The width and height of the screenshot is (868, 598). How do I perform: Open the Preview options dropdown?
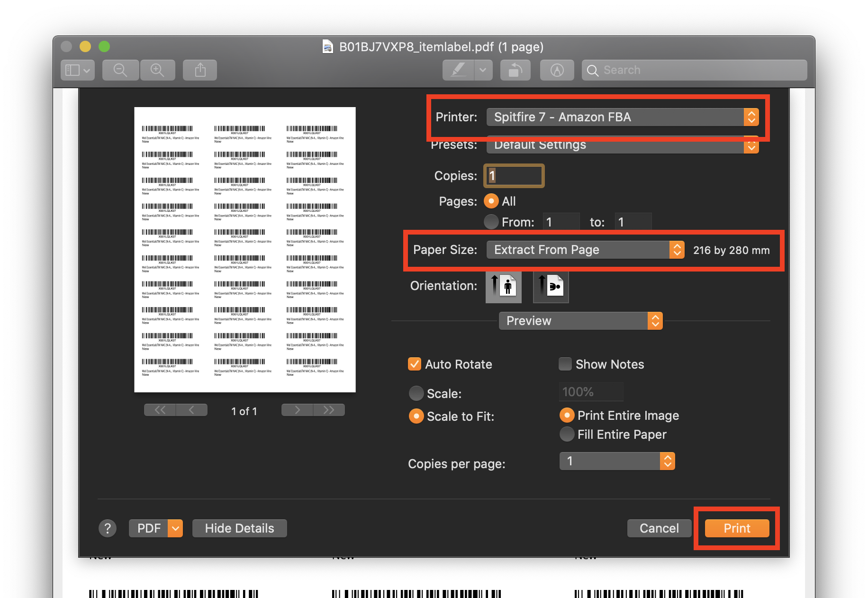581,321
